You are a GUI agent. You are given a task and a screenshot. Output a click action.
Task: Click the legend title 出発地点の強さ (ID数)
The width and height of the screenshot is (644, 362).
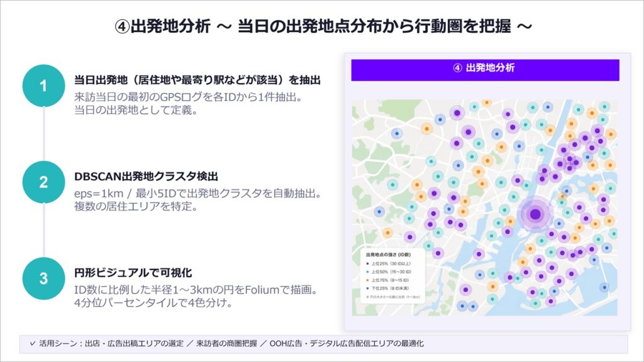coord(388,255)
